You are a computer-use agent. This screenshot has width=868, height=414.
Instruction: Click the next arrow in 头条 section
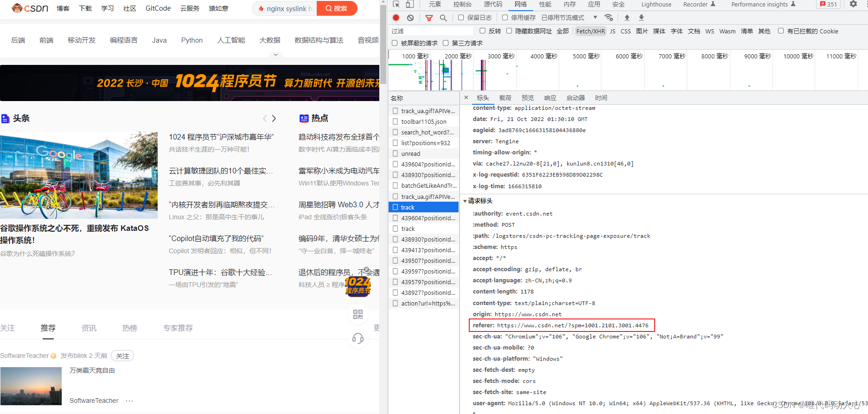(274, 118)
